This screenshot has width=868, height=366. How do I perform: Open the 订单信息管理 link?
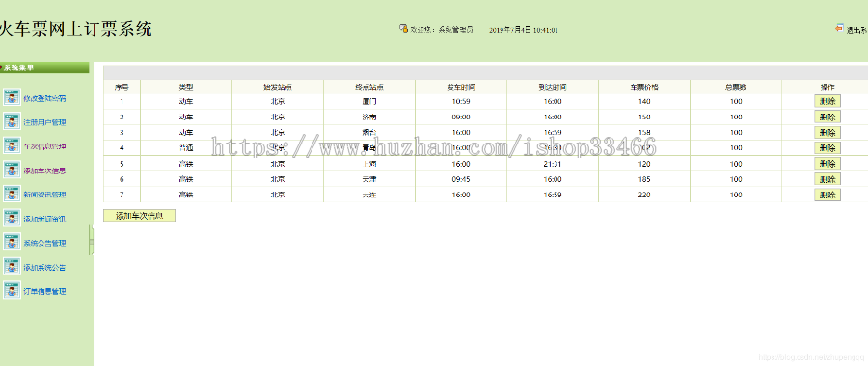44,291
